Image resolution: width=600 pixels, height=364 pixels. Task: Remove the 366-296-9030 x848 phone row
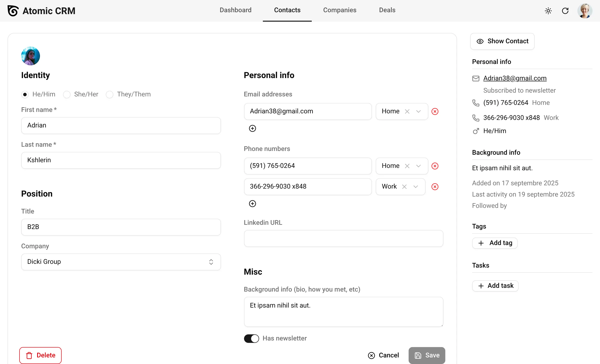[x=435, y=186]
